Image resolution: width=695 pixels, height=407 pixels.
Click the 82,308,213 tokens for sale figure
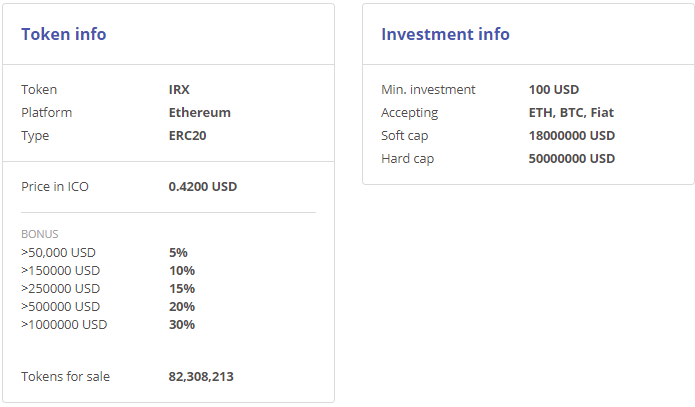(201, 377)
